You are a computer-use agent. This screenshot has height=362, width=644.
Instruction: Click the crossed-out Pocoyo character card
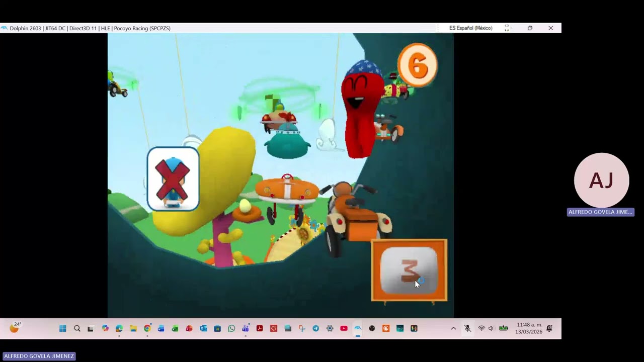pyautogui.click(x=173, y=179)
